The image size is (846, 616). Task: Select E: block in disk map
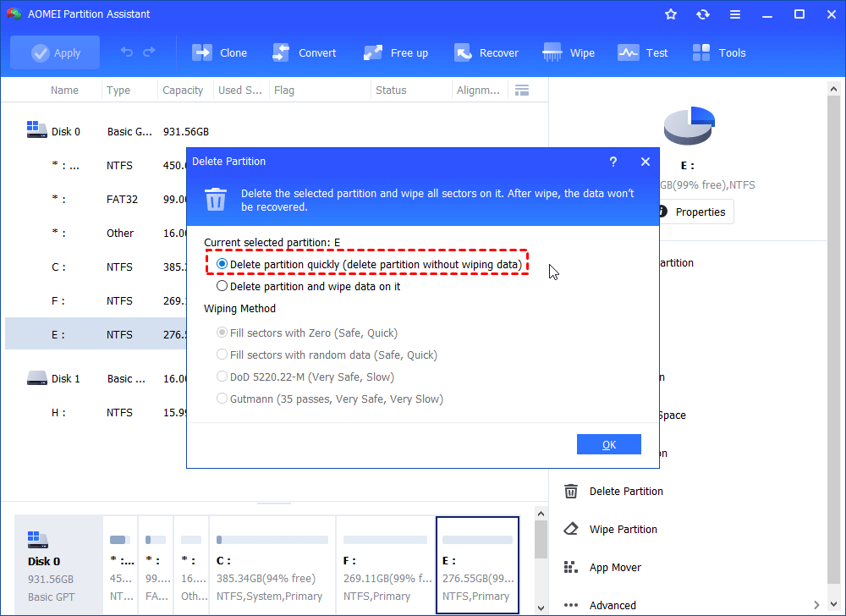click(x=477, y=565)
